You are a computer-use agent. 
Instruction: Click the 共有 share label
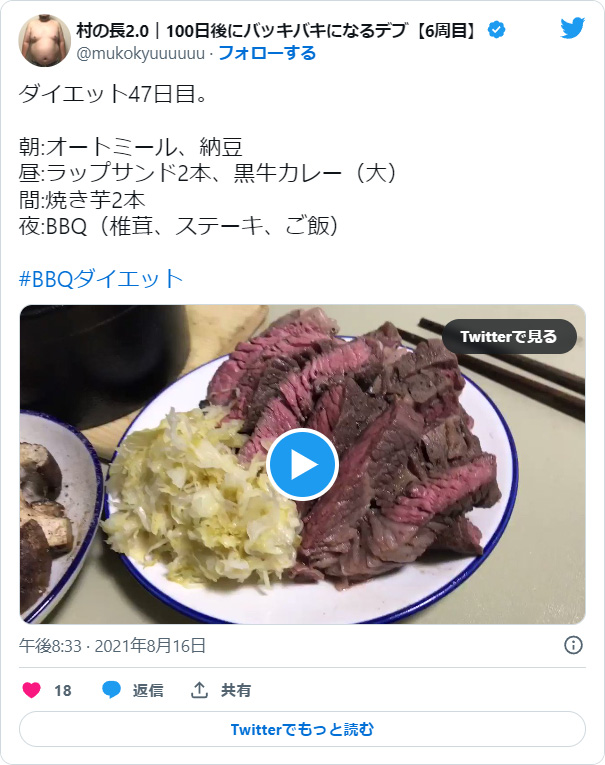236,690
